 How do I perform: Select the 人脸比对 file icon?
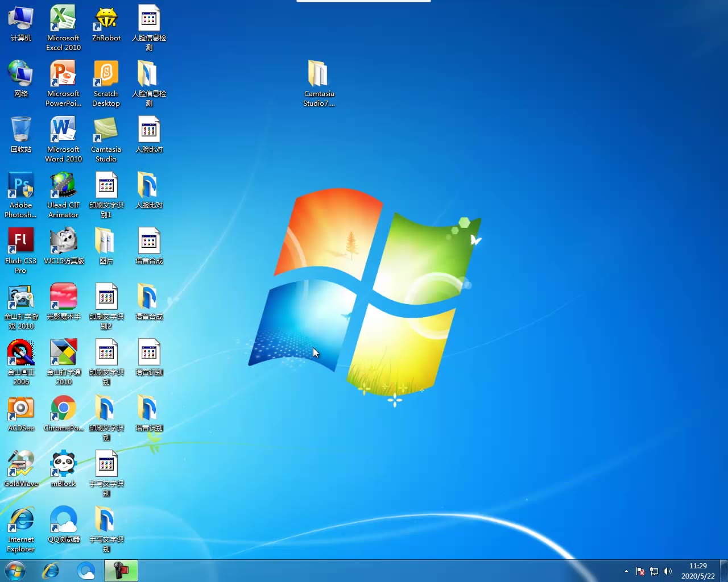149,135
